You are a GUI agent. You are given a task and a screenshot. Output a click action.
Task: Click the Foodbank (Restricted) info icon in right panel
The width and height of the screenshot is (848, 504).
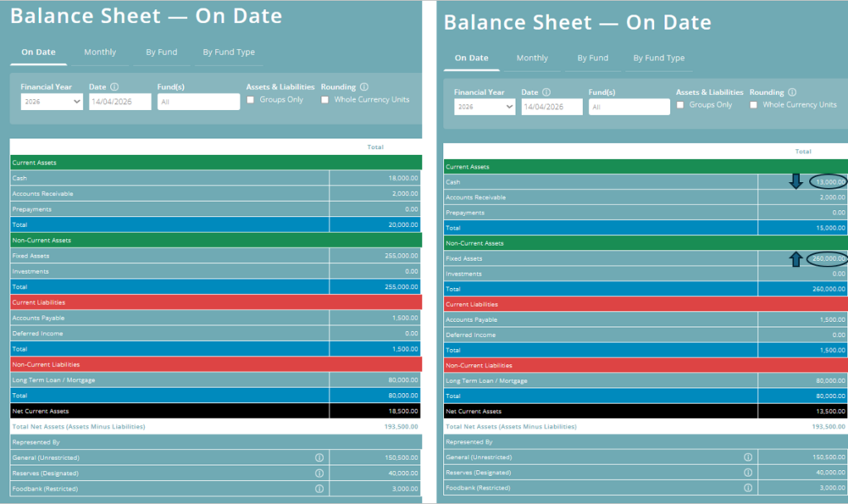tap(748, 488)
